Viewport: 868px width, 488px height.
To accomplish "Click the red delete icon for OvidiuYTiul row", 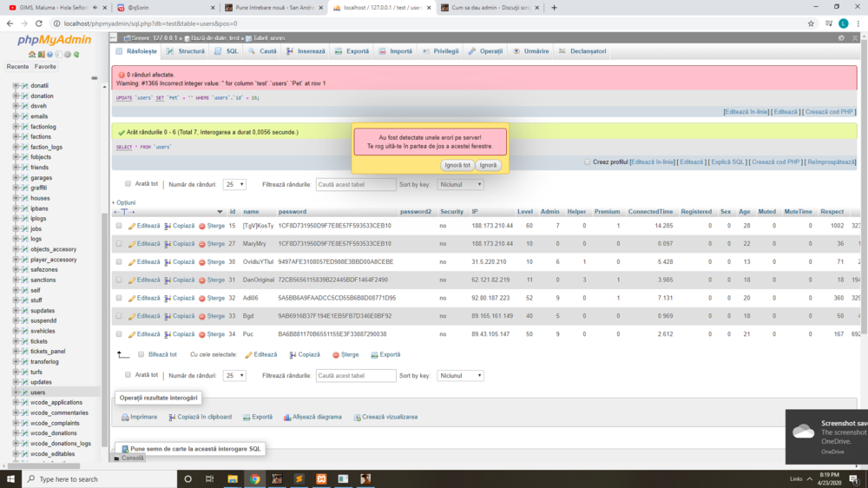I will tap(202, 262).
